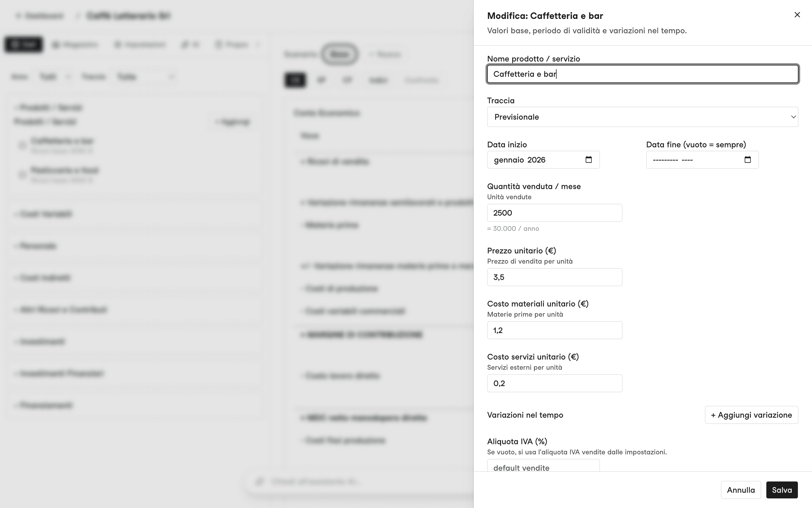The height and width of the screenshot is (508, 812).
Task: Click the Data inizio gennaio 2026 field
Action: 543,159
